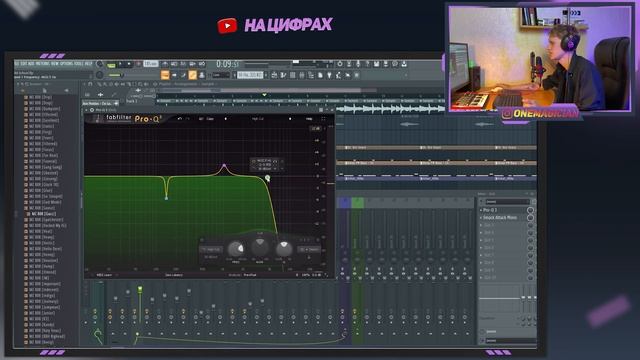
Task: Open the VIEW menu
Action: tap(55, 64)
